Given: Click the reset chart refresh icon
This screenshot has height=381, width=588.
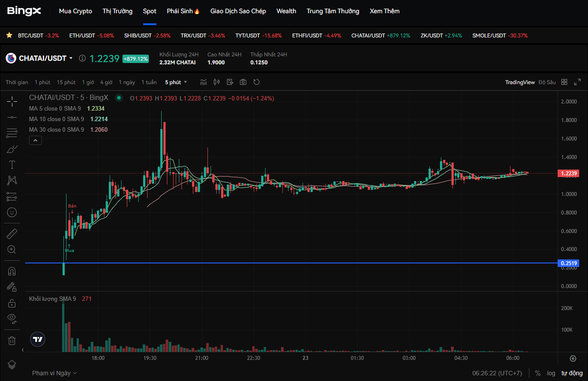Looking at the screenshot, I should (256, 82).
